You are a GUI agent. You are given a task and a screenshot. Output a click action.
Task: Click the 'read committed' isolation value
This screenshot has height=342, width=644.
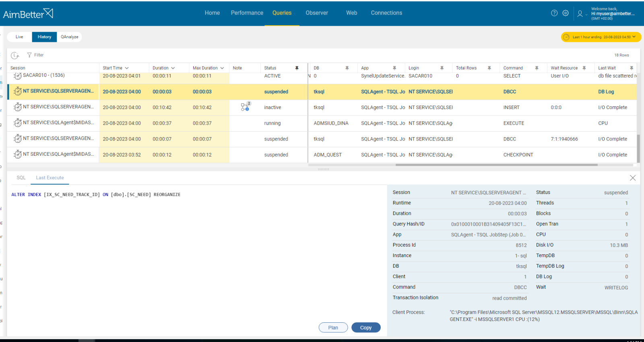pyautogui.click(x=509, y=298)
